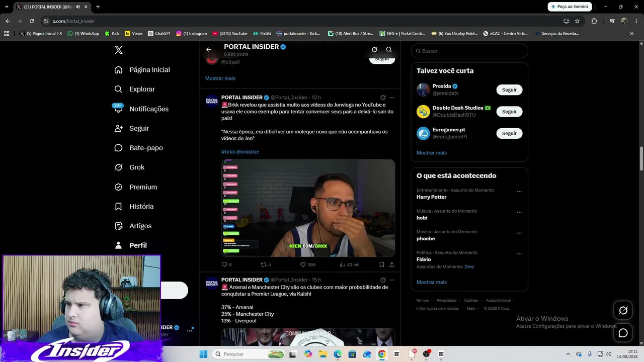
Task: Ask Grok about the Arsenal post
Action: tap(383, 280)
